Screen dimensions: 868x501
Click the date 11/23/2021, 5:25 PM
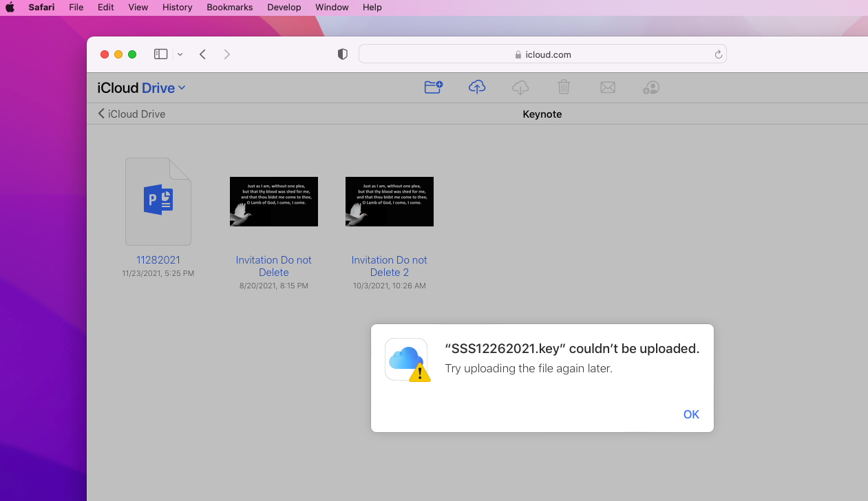coord(158,273)
